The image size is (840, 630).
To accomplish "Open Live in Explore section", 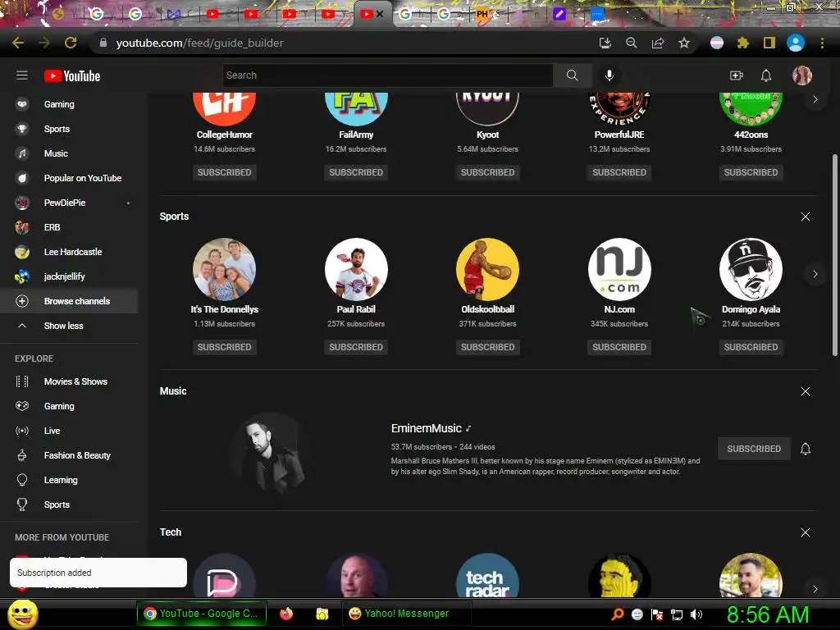I will point(70,431).
